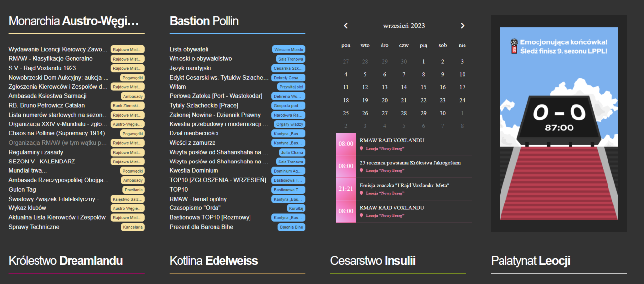
Task: Open Zakonej Nowine - Dziennik Prawny thread
Action: point(215,115)
